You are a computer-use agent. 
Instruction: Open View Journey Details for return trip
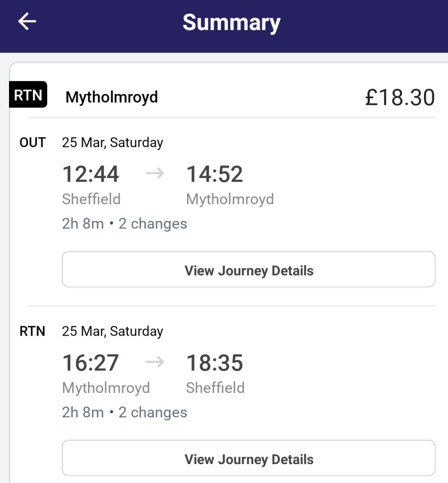(249, 458)
